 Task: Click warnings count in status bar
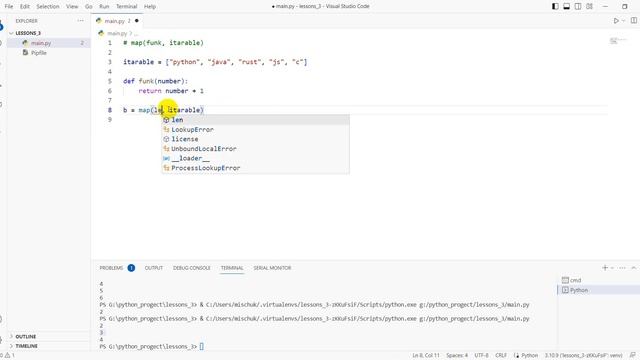point(10,356)
